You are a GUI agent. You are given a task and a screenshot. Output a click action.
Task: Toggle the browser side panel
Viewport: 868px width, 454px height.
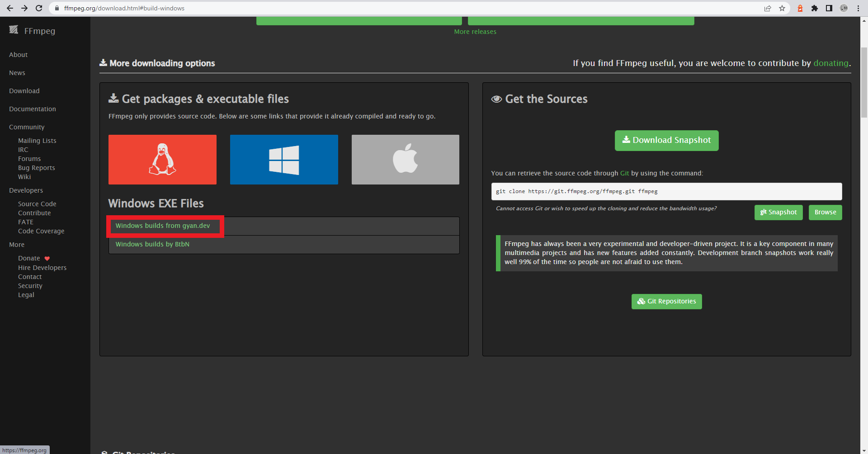[829, 8]
